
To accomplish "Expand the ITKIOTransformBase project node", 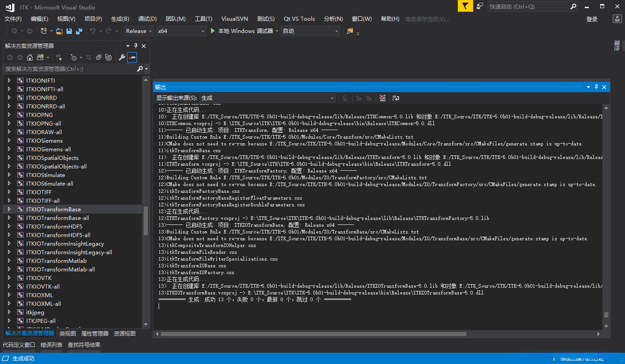I will [x=9, y=209].
